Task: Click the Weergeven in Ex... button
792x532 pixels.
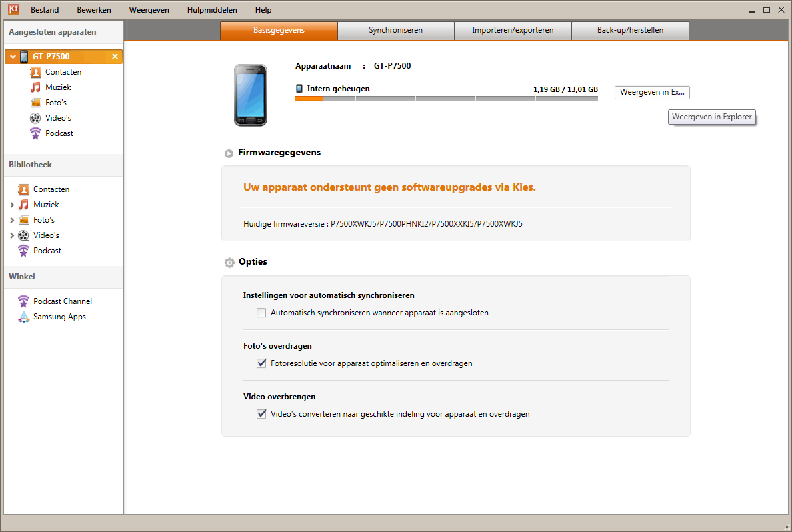Action: point(652,93)
